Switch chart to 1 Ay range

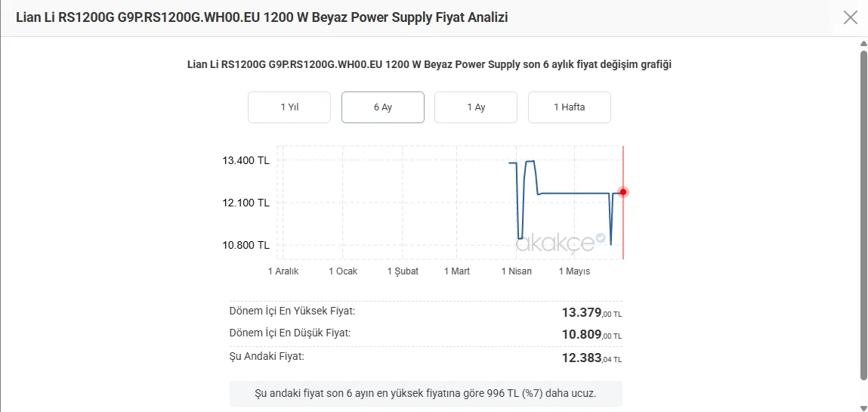[476, 107]
